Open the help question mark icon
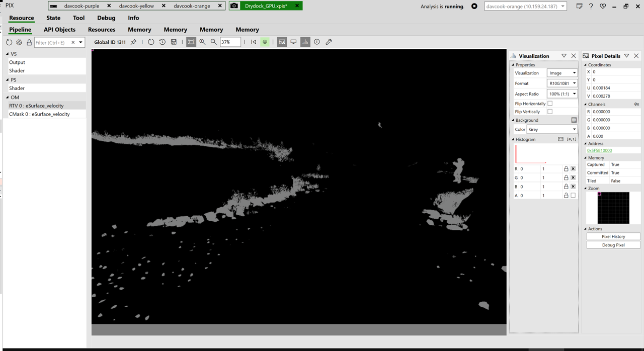The image size is (644, 351). pos(591,7)
